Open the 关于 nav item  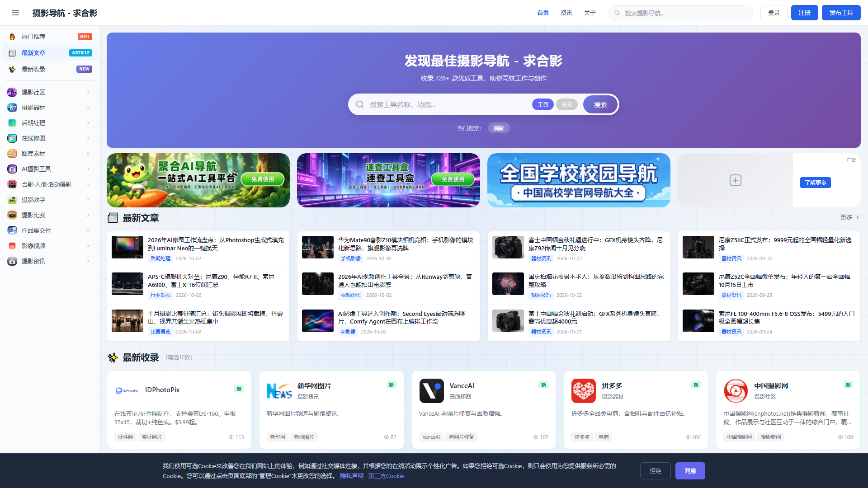click(590, 13)
